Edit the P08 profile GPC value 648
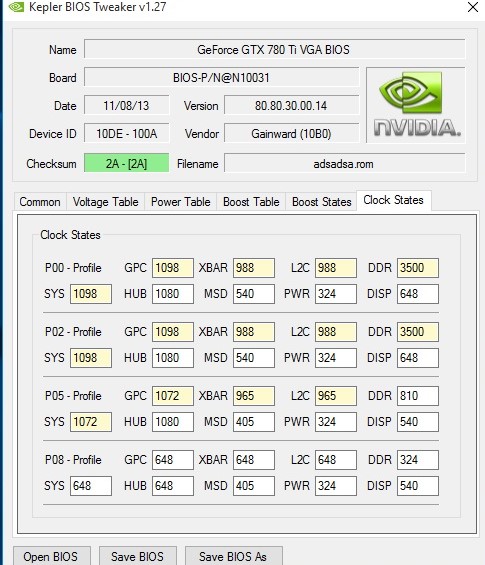Viewport: 485px width, 565px height. [x=173, y=460]
